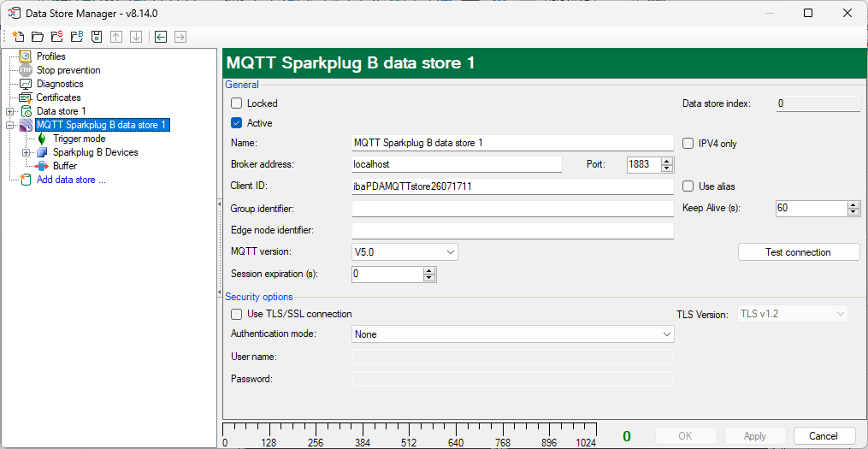Open Certificates in the tree
The width and height of the screenshot is (868, 449).
pyautogui.click(x=59, y=97)
